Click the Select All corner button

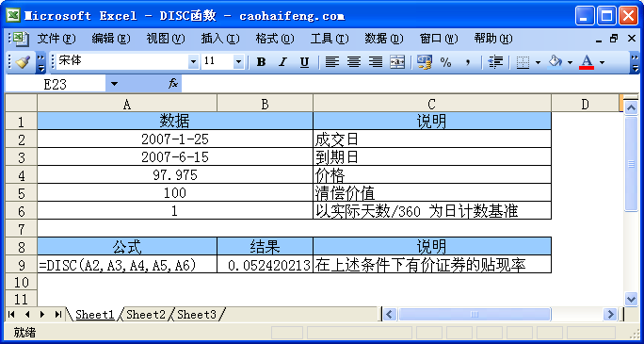(22, 103)
